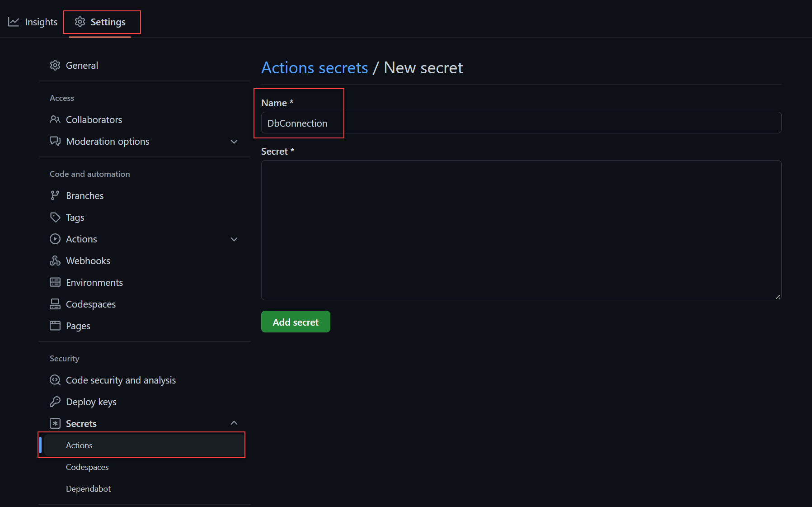Switch to the Insights tab

point(33,22)
